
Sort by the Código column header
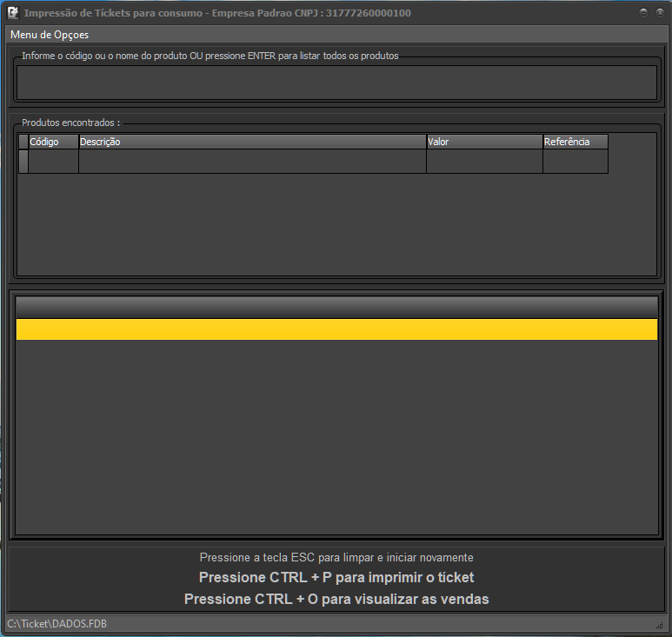53,142
